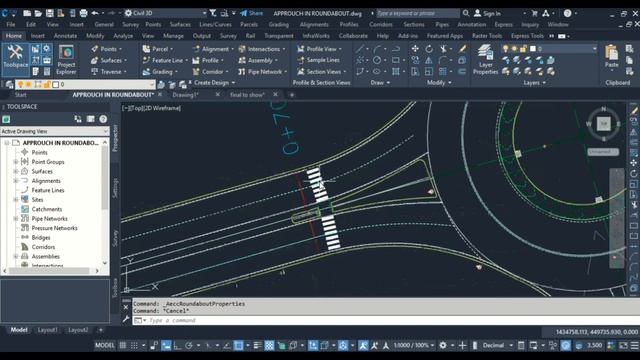Expand the Point Groups tree node

(x=16, y=162)
